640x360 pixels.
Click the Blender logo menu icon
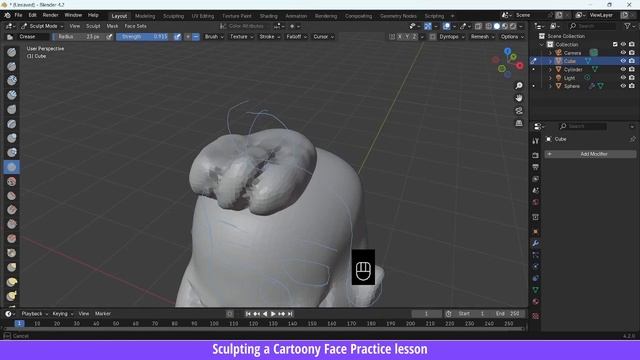[7, 15]
